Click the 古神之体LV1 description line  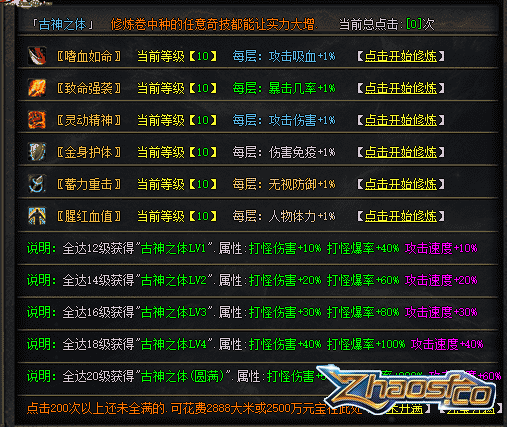click(x=252, y=248)
